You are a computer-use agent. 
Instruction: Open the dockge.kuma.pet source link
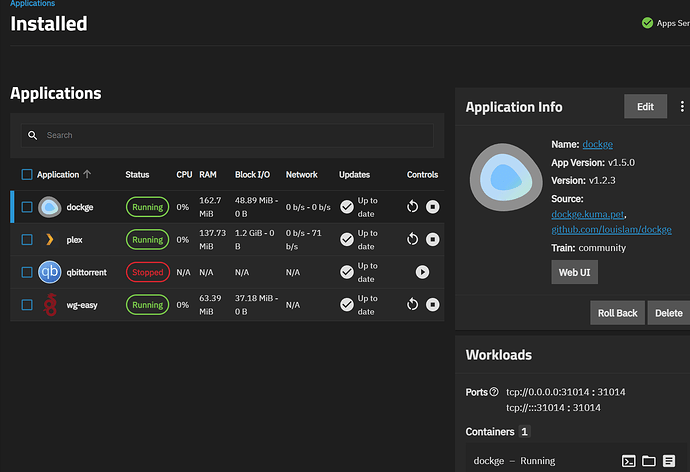tap(587, 214)
